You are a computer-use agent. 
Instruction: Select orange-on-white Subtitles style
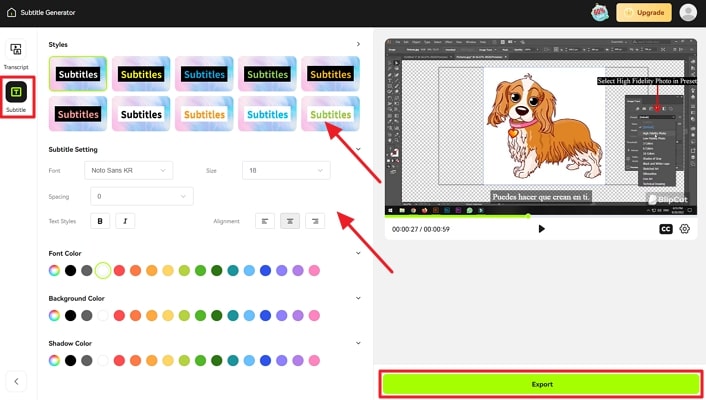click(204, 114)
